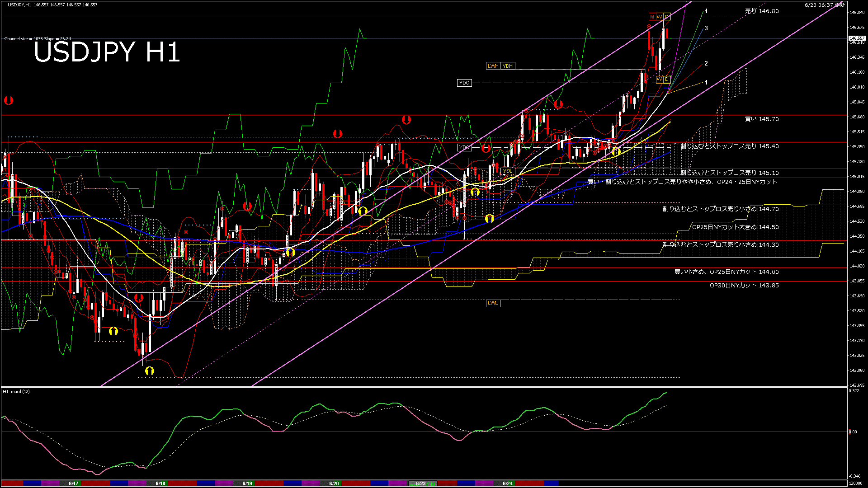868x488 pixels.
Task: Click the LWH level label
Action: tap(493, 66)
